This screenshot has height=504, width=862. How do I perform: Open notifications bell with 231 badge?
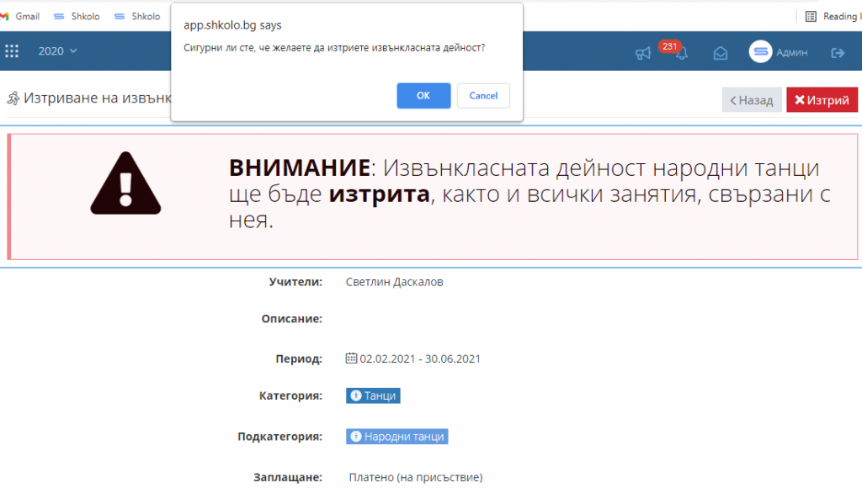[681, 53]
